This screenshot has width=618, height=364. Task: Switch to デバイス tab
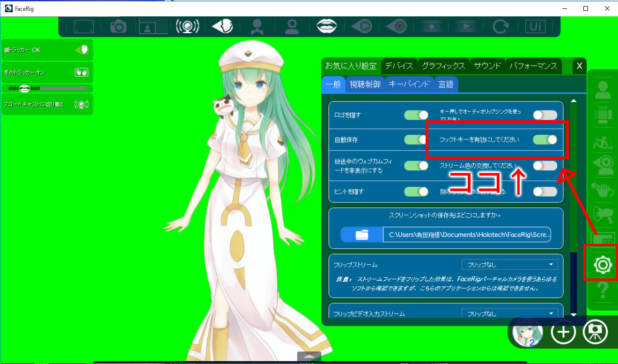tap(399, 66)
